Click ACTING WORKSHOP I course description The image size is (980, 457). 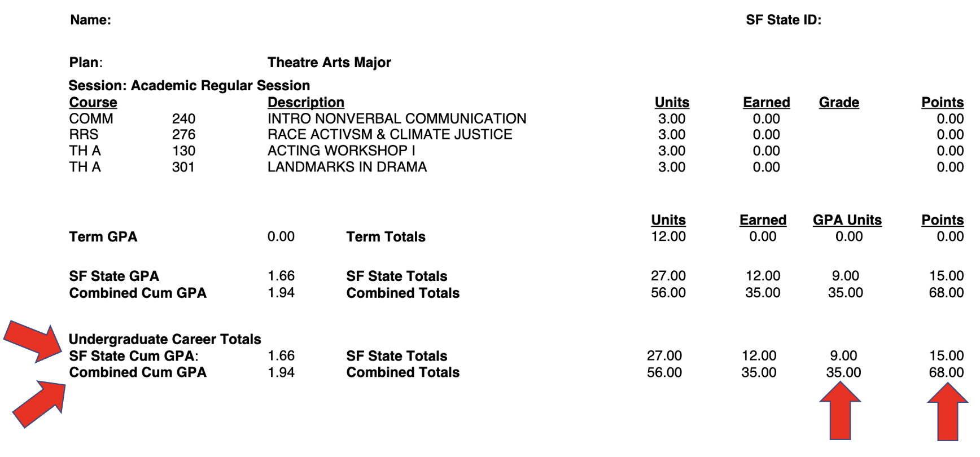tap(342, 151)
